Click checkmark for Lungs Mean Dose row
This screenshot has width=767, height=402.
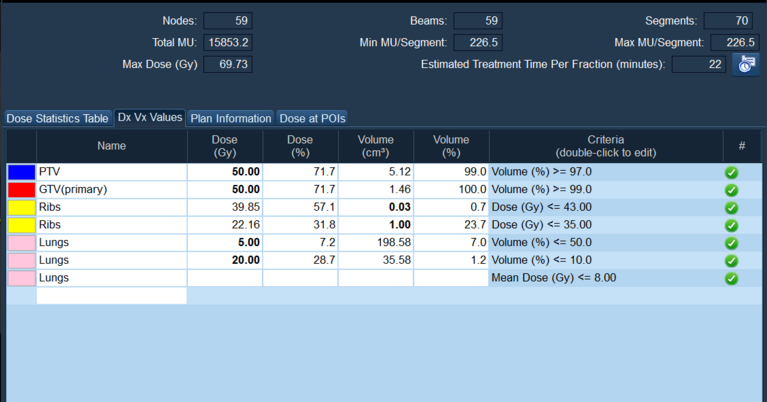[x=731, y=278]
